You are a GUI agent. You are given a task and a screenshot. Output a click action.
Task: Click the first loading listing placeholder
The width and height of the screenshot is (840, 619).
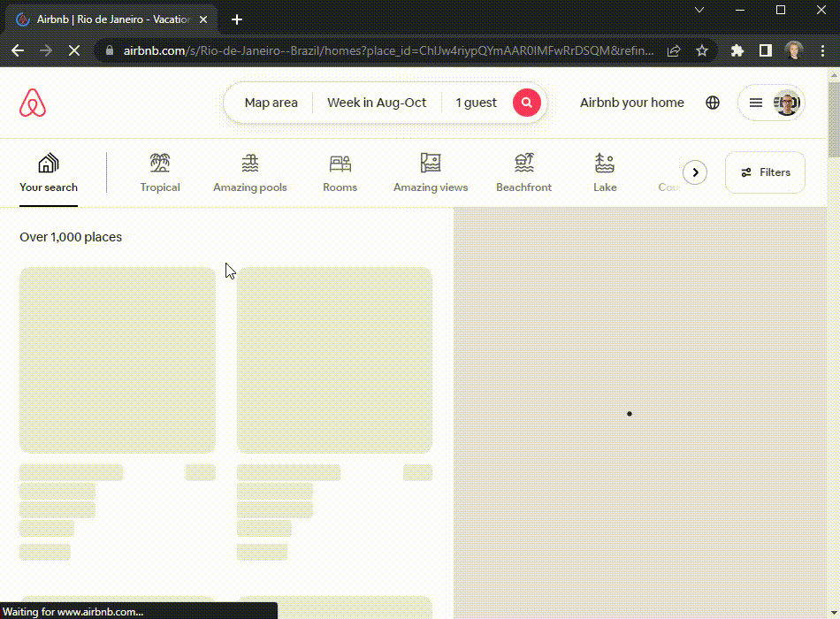[118, 360]
